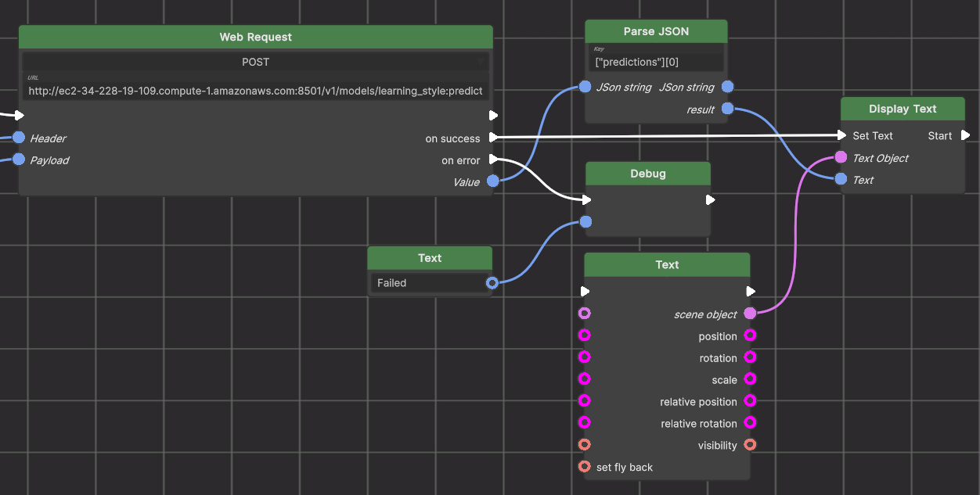980x495 pixels.
Task: Click the Display Text Start output arrow
Action: pos(965,135)
